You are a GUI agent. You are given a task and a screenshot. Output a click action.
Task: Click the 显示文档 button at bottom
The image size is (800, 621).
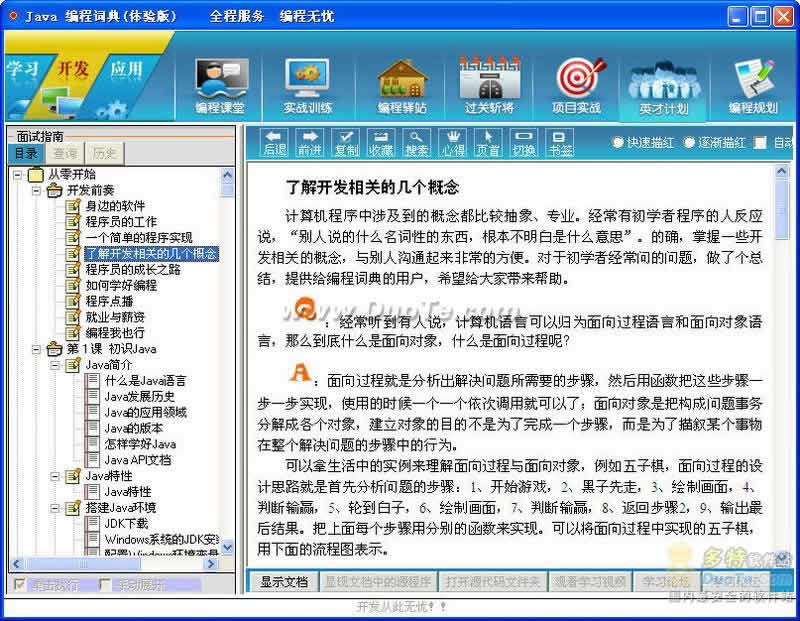[284, 582]
